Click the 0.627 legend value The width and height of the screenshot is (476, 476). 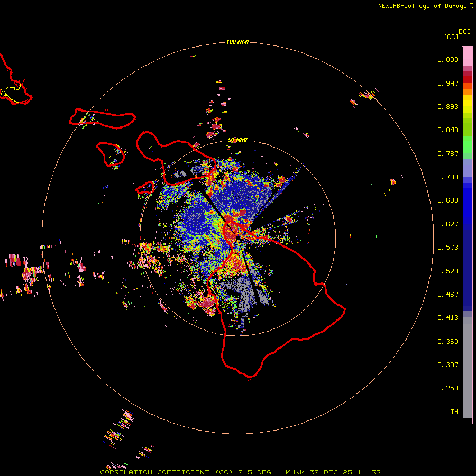click(x=448, y=224)
